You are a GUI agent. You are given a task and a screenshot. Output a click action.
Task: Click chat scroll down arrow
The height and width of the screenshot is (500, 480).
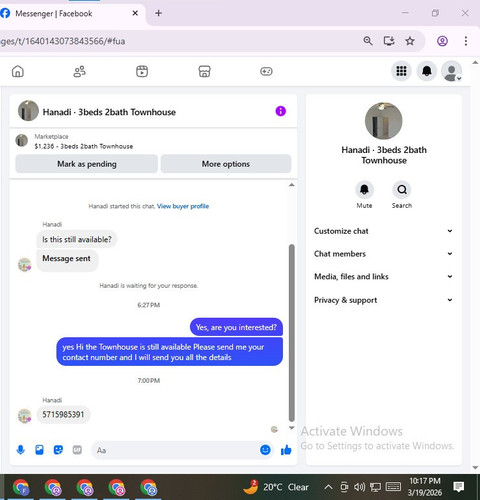click(292, 428)
